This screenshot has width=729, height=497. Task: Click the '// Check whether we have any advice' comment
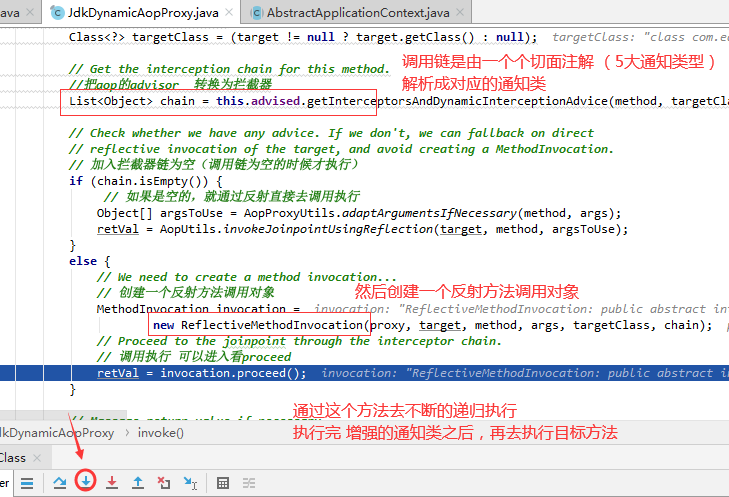coord(331,133)
